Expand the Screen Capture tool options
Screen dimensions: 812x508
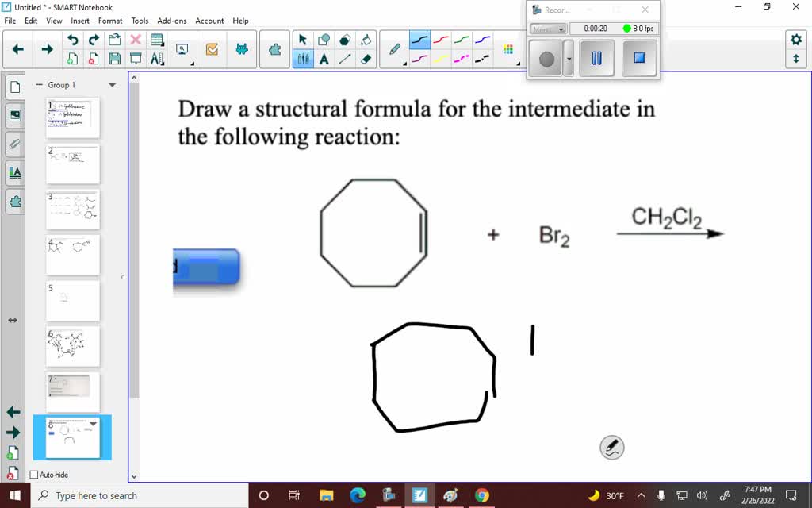[x=193, y=63]
